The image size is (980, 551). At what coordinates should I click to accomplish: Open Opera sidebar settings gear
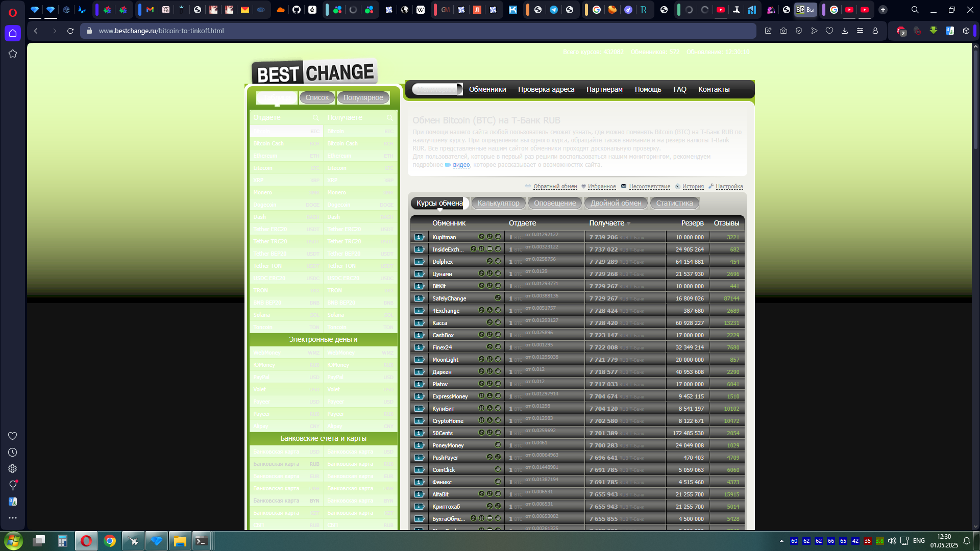coord(13,469)
